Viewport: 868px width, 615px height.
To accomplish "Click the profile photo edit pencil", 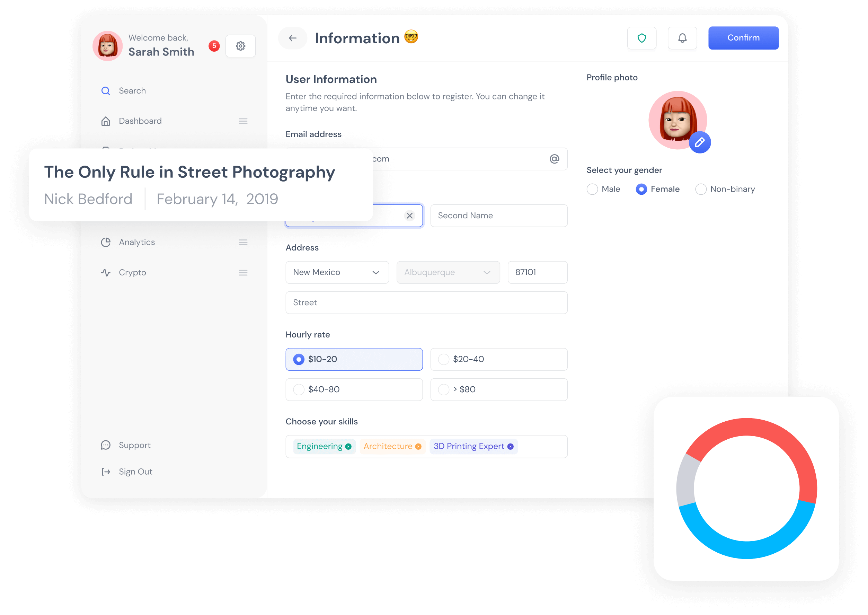I will 699,142.
